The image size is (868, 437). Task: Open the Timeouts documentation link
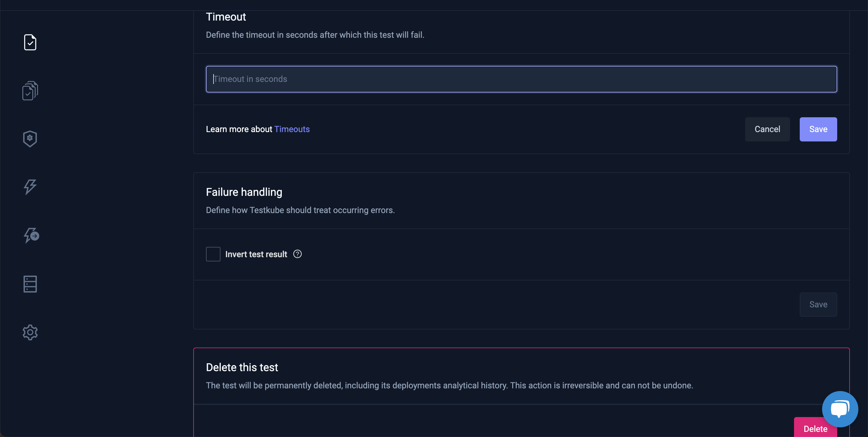292,129
